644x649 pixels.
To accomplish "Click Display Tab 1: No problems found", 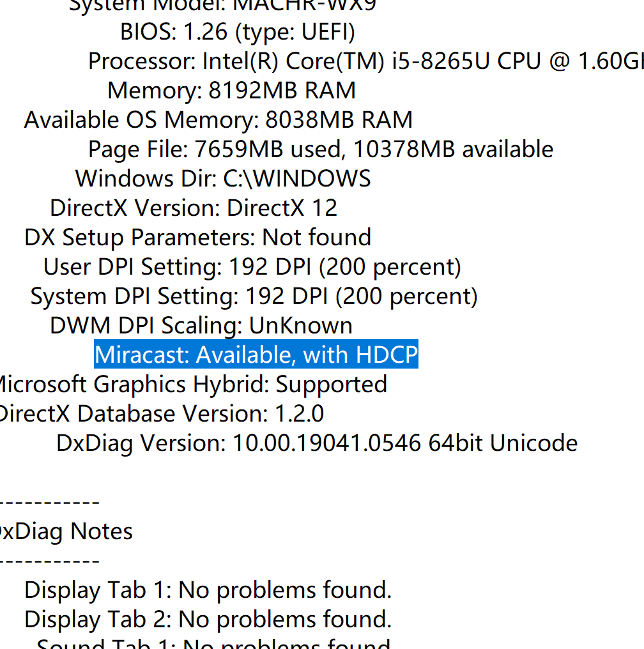I will point(208,590).
